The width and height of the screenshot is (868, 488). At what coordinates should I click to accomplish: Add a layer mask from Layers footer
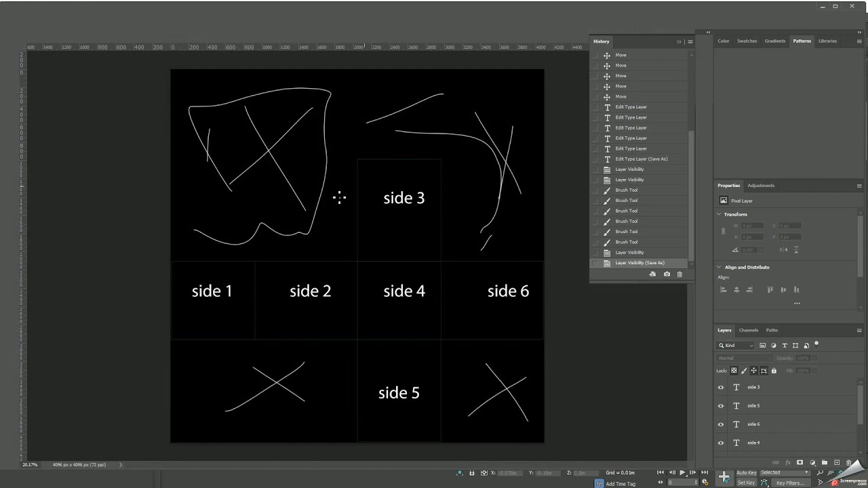tap(800, 462)
